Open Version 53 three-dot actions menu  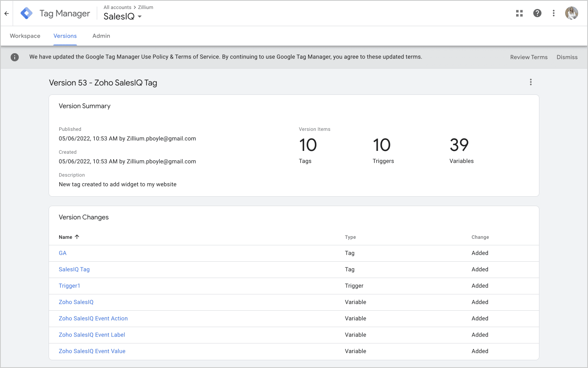coord(531,82)
